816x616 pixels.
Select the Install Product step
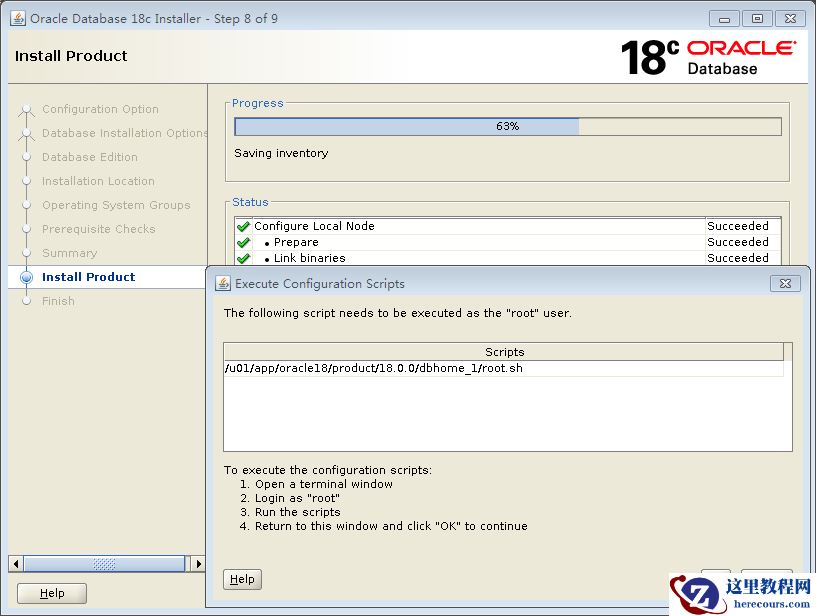88,277
